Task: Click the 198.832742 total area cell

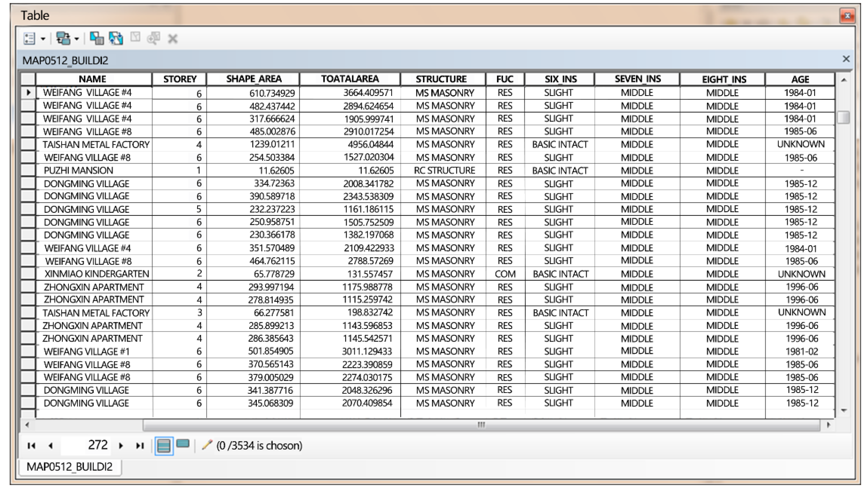Action: (x=350, y=312)
